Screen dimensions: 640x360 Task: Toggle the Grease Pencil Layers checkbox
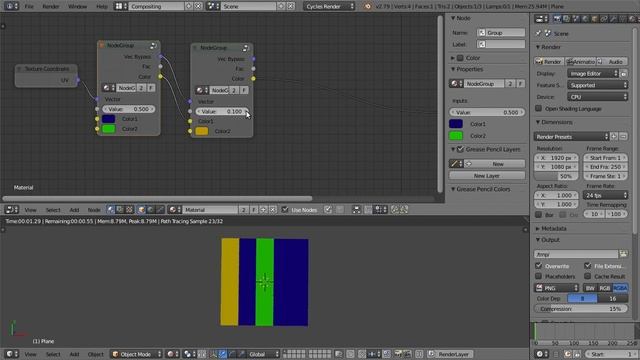460,149
